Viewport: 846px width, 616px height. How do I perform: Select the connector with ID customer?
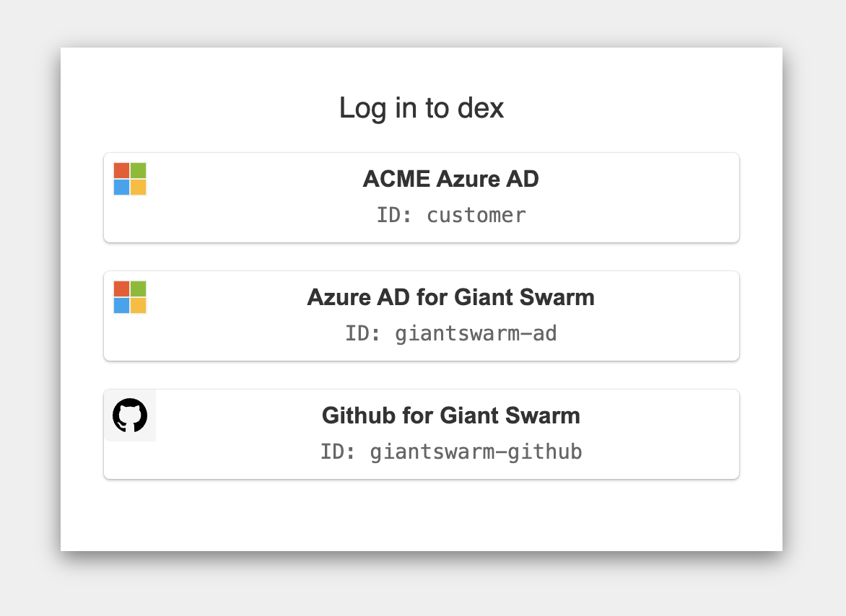pyautogui.click(x=422, y=197)
